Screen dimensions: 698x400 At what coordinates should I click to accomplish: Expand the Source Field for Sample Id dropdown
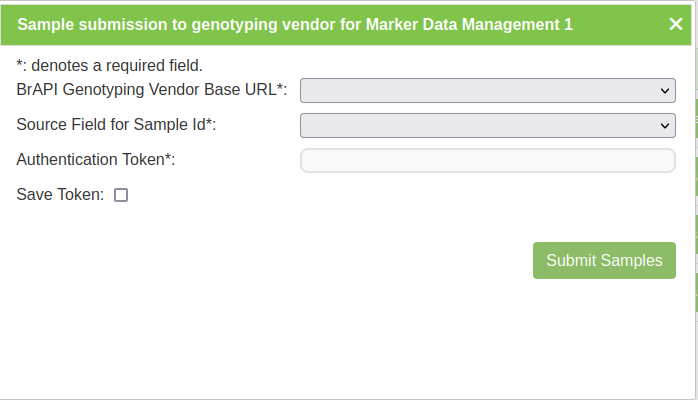(x=487, y=125)
